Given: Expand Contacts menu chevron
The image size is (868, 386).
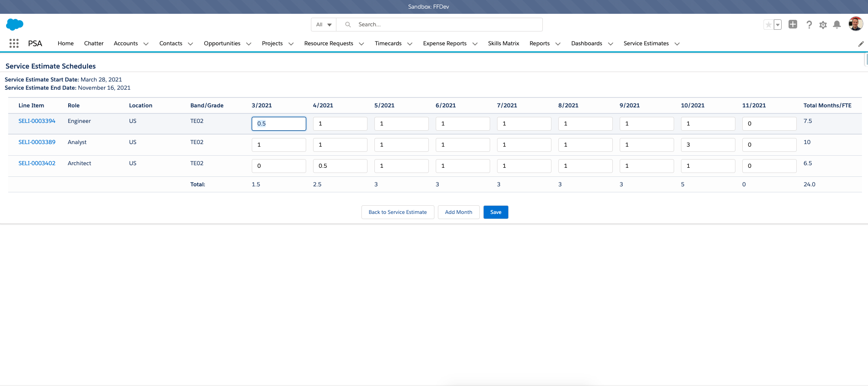Looking at the screenshot, I should click(x=190, y=44).
